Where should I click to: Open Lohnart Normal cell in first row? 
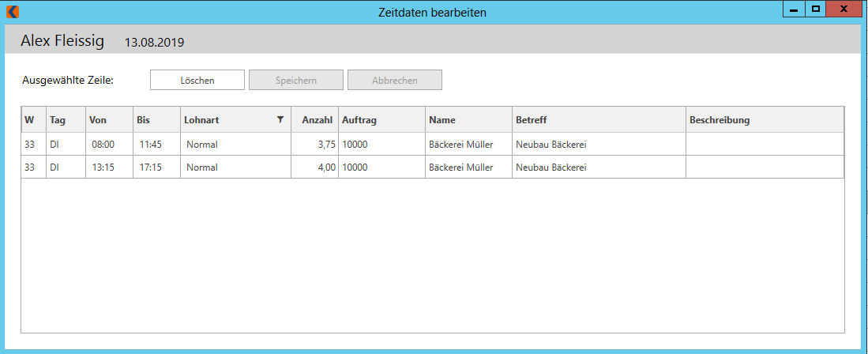point(236,145)
